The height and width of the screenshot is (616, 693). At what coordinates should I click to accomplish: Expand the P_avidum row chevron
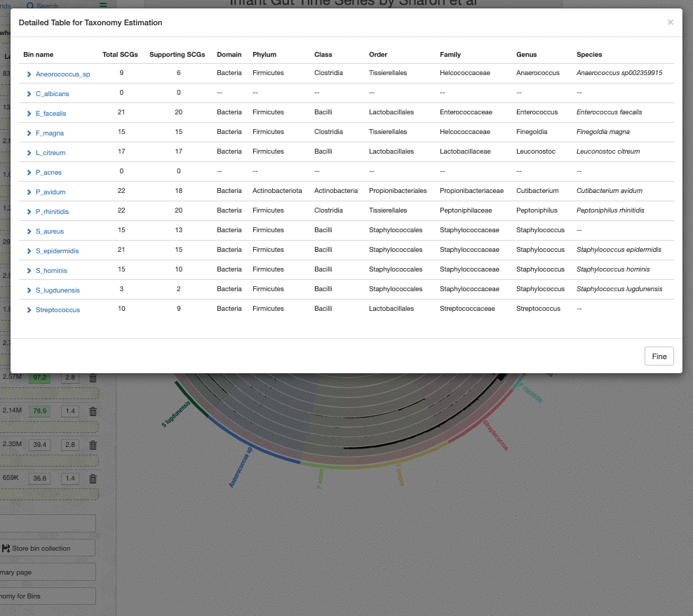coord(29,192)
